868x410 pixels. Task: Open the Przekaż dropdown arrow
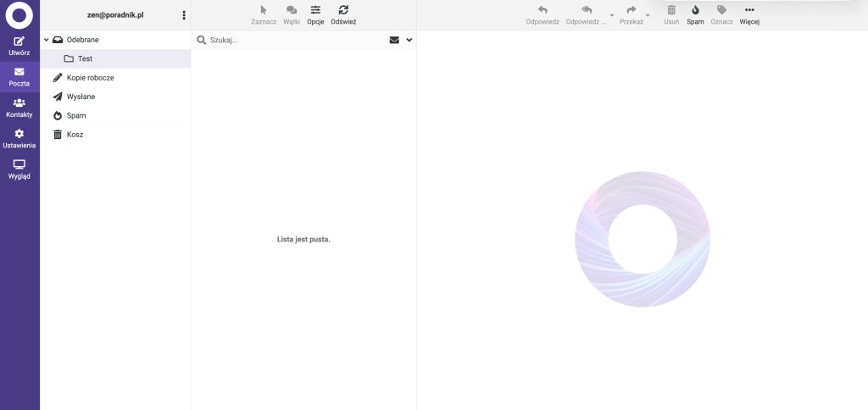point(648,15)
